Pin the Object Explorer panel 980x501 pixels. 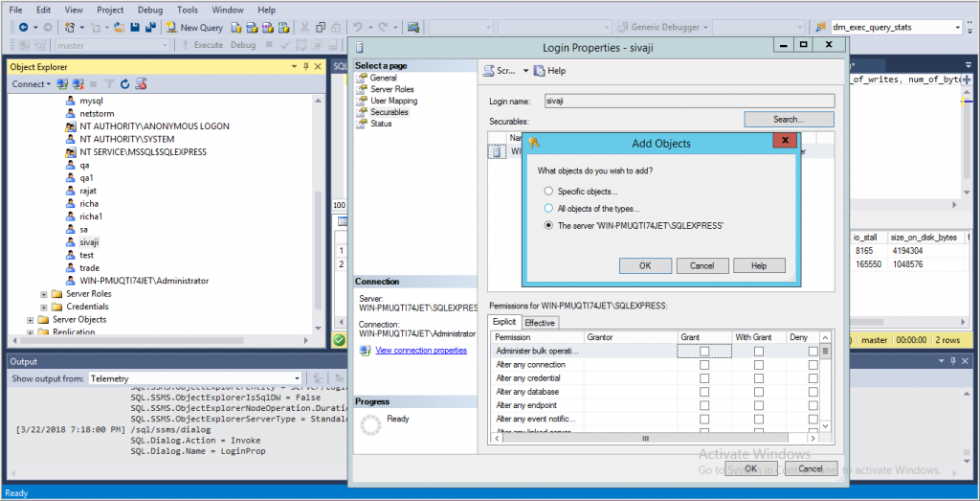pyautogui.click(x=305, y=67)
